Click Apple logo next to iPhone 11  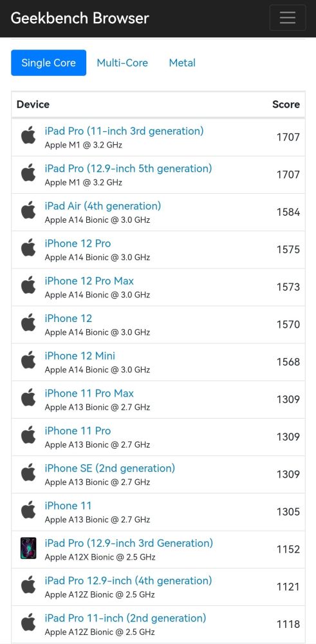tap(28, 510)
